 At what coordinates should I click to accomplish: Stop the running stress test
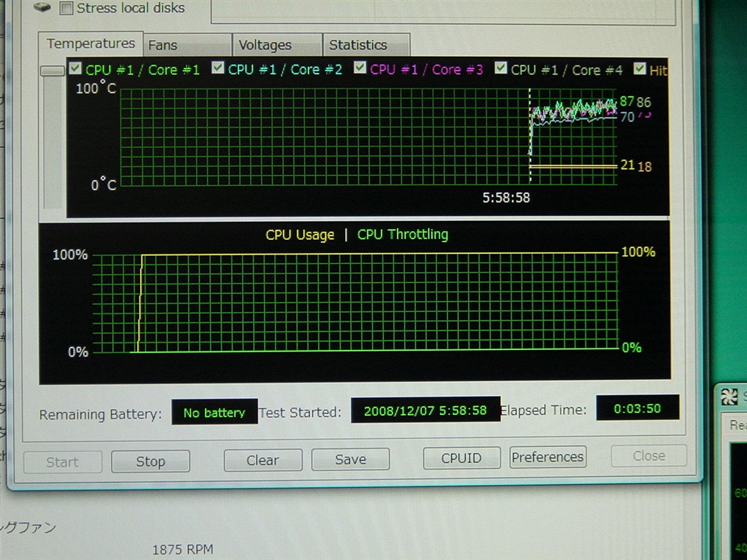click(x=150, y=461)
